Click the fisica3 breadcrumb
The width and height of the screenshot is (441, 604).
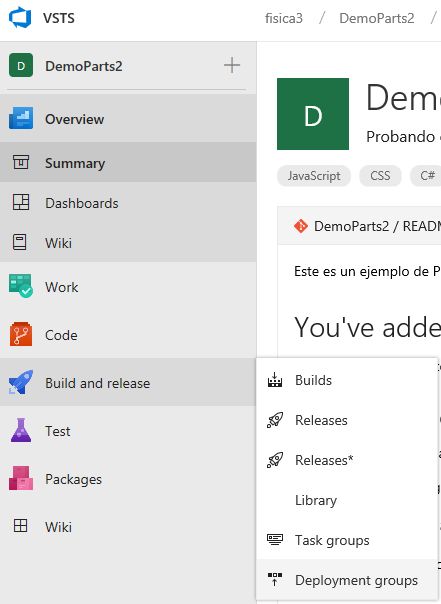[x=284, y=18]
